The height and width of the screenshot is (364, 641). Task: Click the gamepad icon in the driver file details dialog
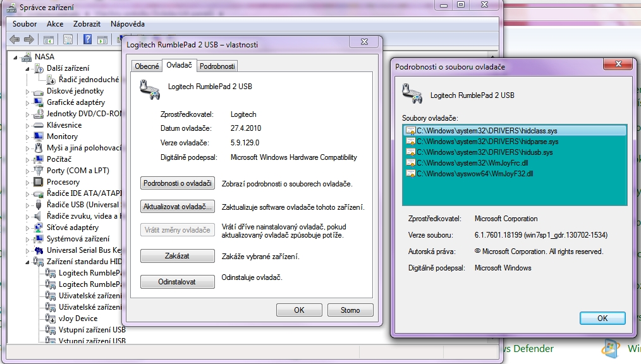tap(412, 94)
